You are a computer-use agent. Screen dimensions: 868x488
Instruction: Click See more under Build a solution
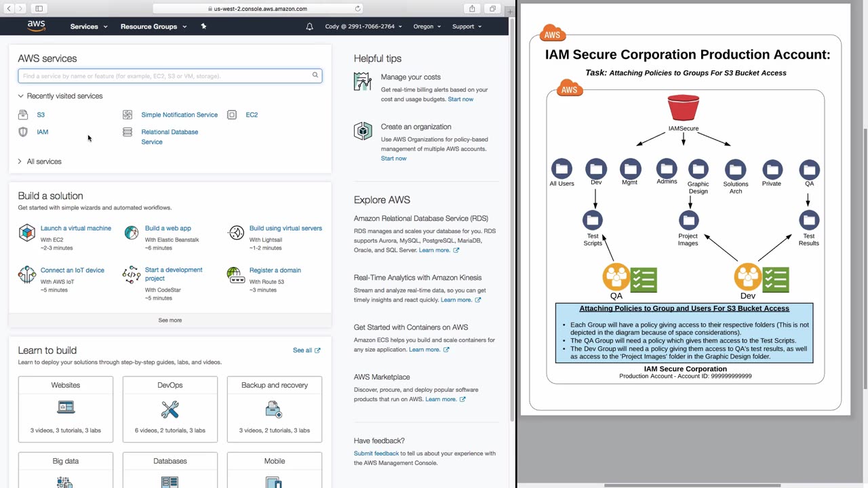pos(170,320)
